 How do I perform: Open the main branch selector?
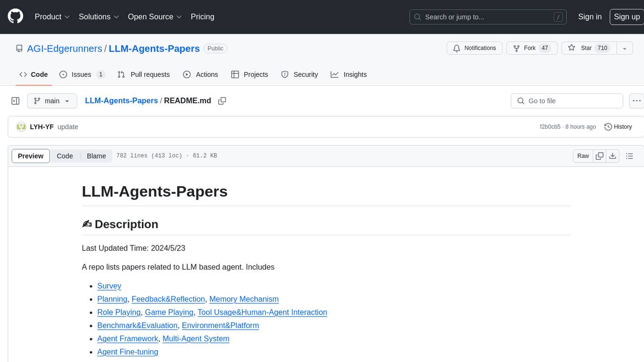[52, 101]
